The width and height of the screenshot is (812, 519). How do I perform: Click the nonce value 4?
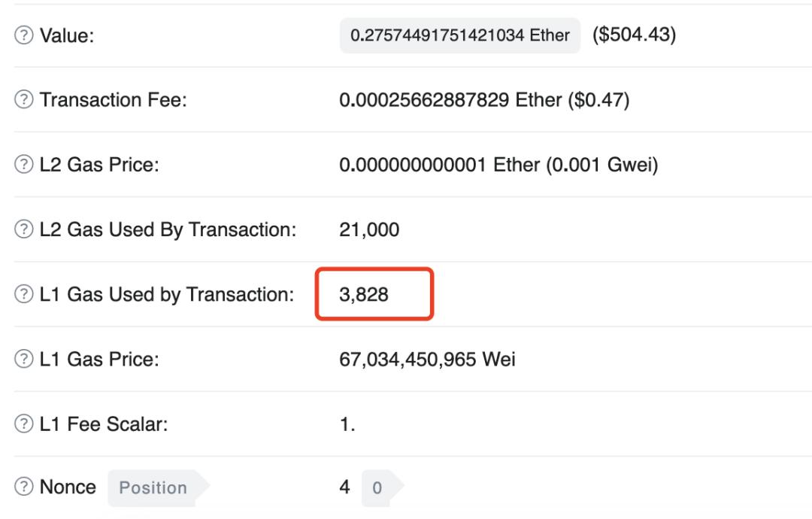point(344,487)
